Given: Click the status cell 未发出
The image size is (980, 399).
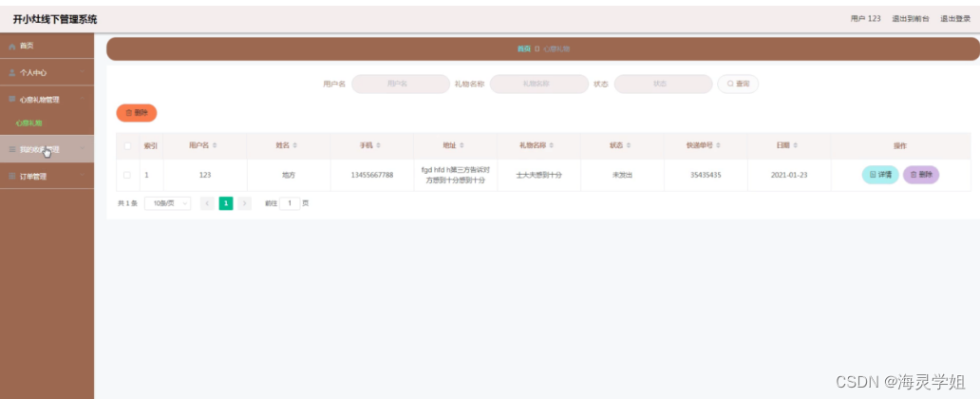Looking at the screenshot, I should point(623,175).
